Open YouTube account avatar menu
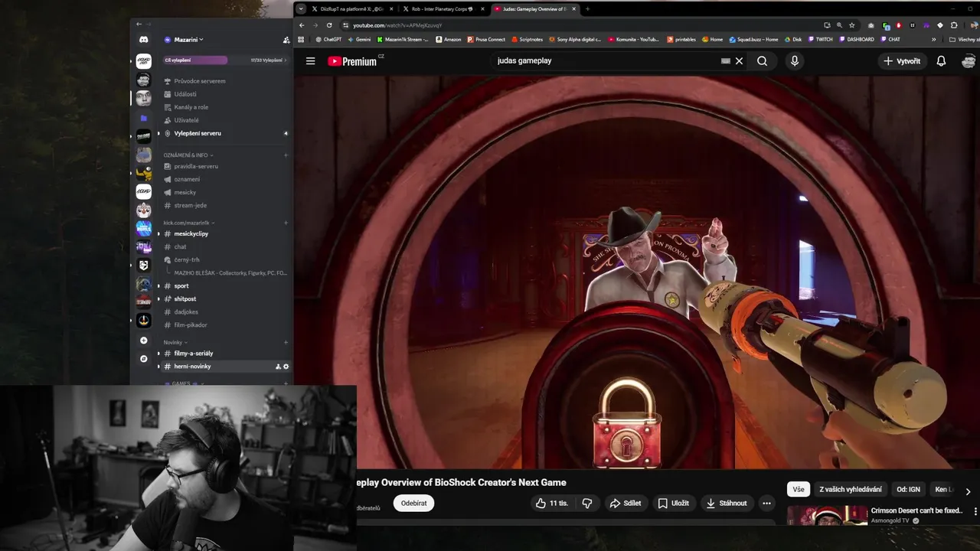Viewport: 980px width, 551px height. tap(969, 61)
